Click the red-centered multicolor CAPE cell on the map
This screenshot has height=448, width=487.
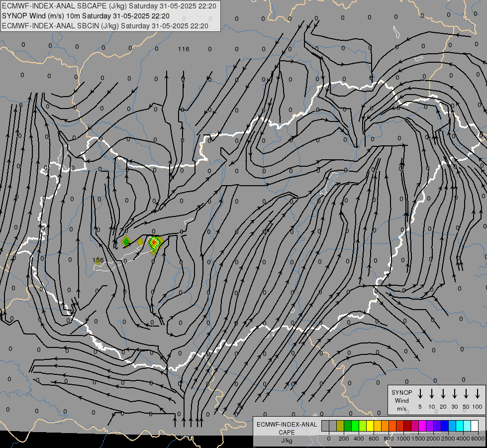point(154,242)
